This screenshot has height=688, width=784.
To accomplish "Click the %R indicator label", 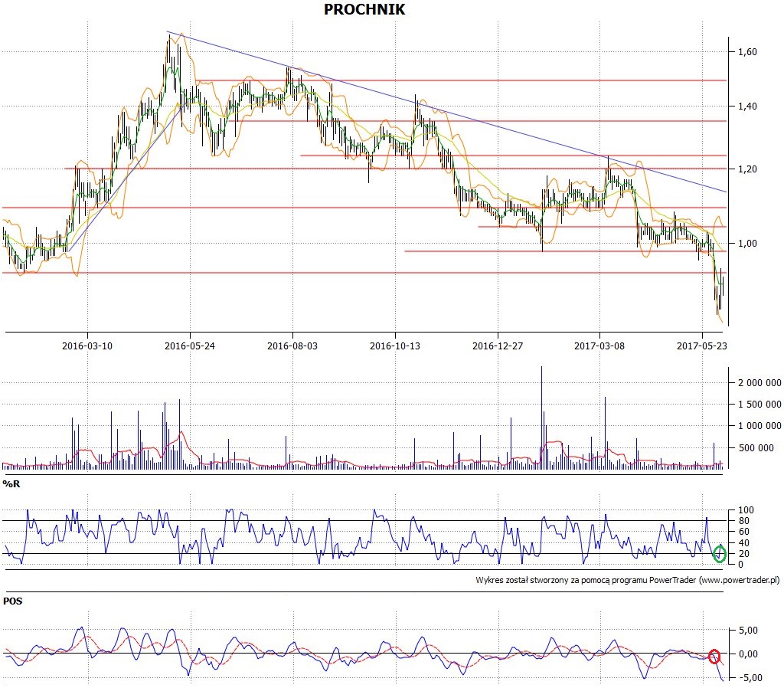I will tap(11, 484).
